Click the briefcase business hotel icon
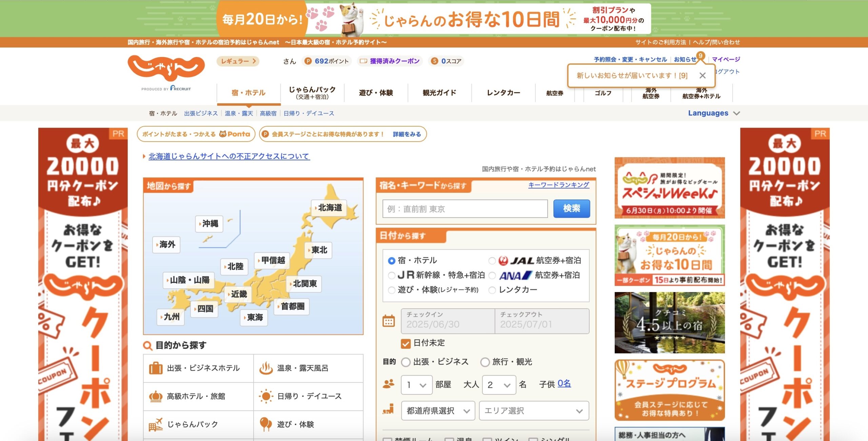Image resolution: width=868 pixels, height=441 pixels. pos(156,368)
